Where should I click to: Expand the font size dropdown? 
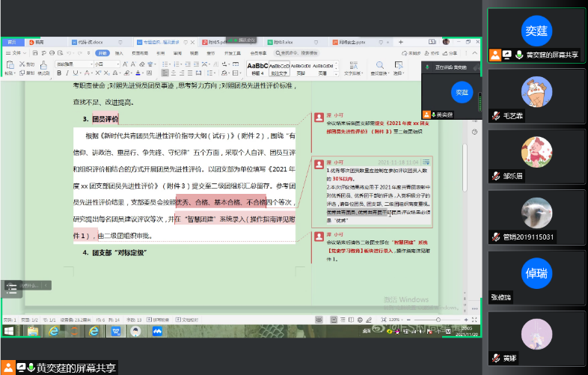tap(117, 64)
